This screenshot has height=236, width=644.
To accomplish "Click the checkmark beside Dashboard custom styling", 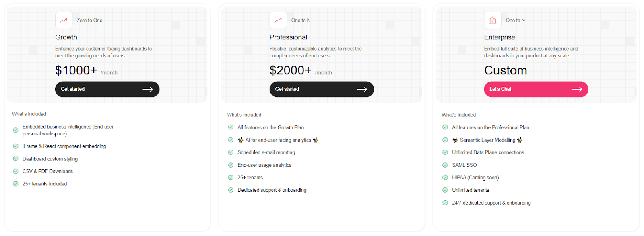I will pos(15,158).
